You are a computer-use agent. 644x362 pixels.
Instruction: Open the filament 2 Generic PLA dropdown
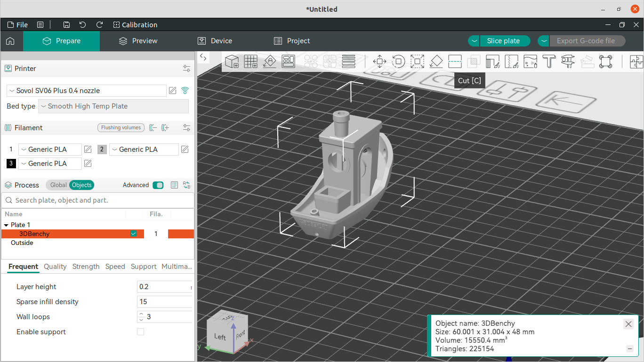pos(144,150)
